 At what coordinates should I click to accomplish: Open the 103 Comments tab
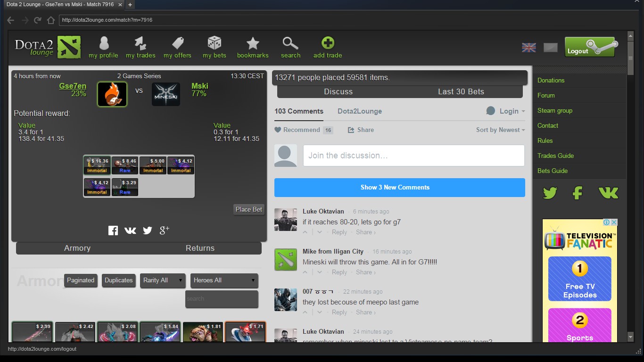(299, 111)
